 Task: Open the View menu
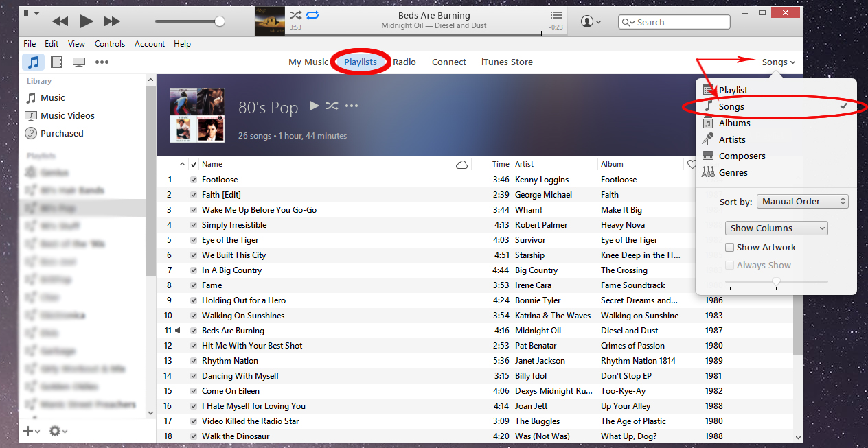pyautogui.click(x=76, y=43)
